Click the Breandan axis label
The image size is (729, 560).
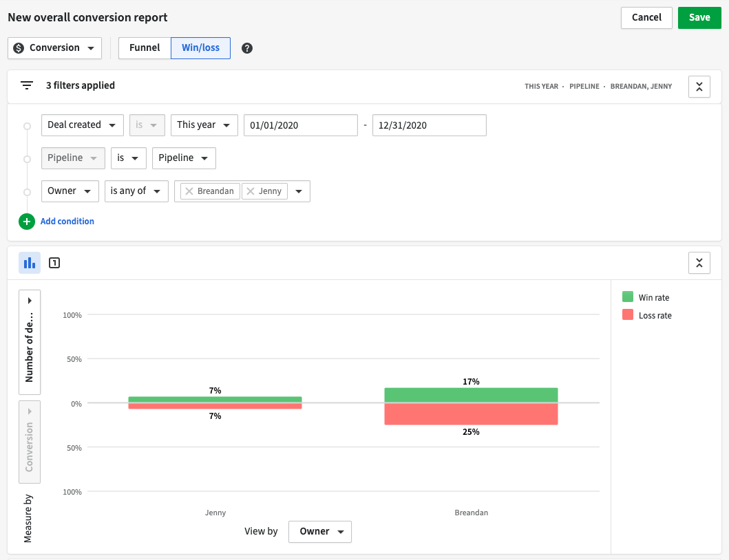pos(471,513)
